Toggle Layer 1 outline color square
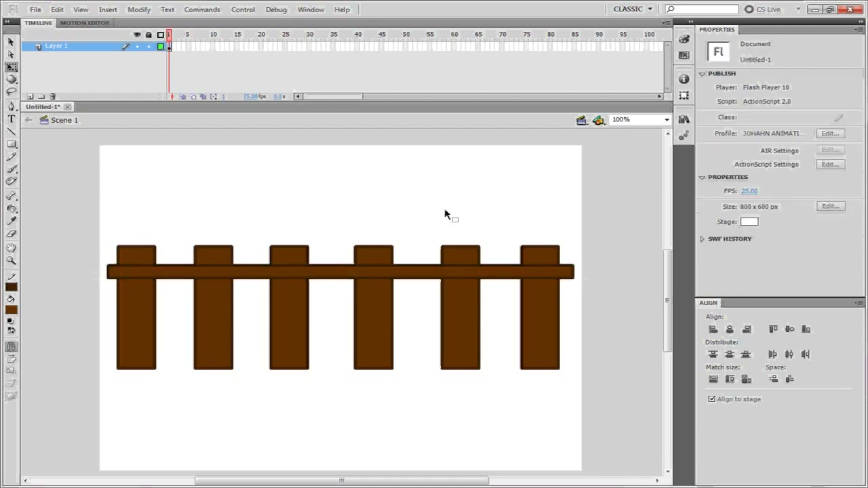 click(161, 46)
